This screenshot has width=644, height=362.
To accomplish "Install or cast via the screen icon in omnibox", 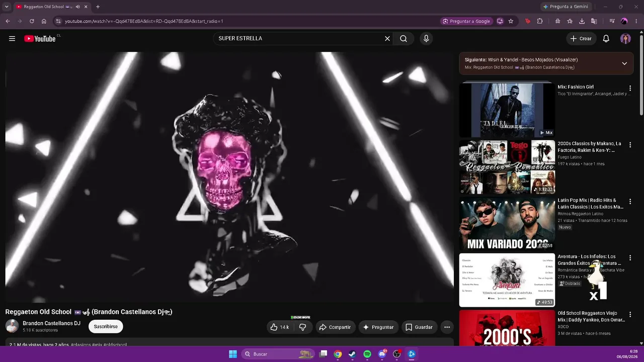I will coord(500,21).
